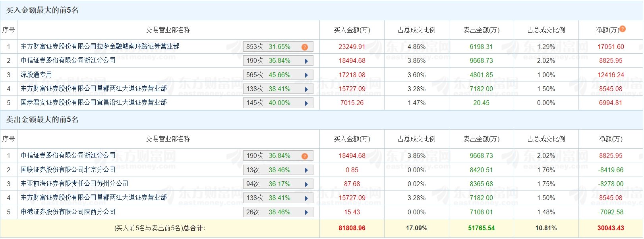Open 东方财富证券昌都两江大道证券营业部 link in the buy table
The image size is (644, 239).
click(x=94, y=89)
